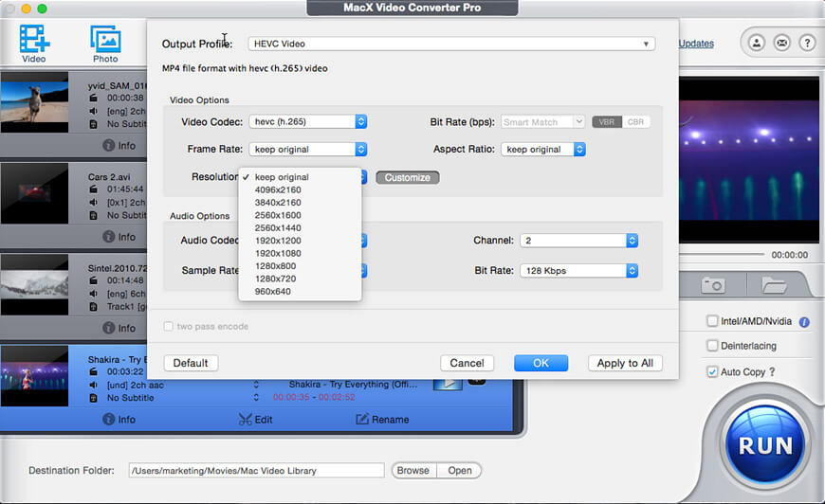The width and height of the screenshot is (825, 504).
Task: Click the help question mark icon
Action: (x=807, y=43)
